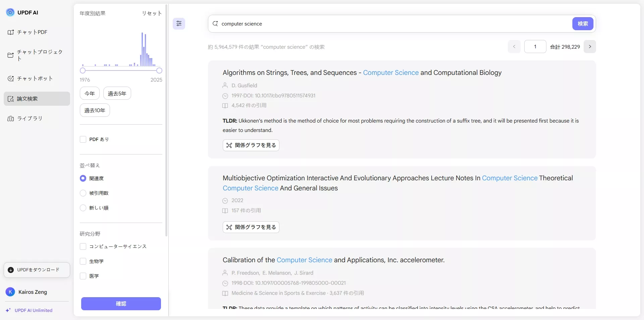The width and height of the screenshot is (644, 320).
Task: Select 論文検索 in the sidebar
Action: click(x=37, y=99)
